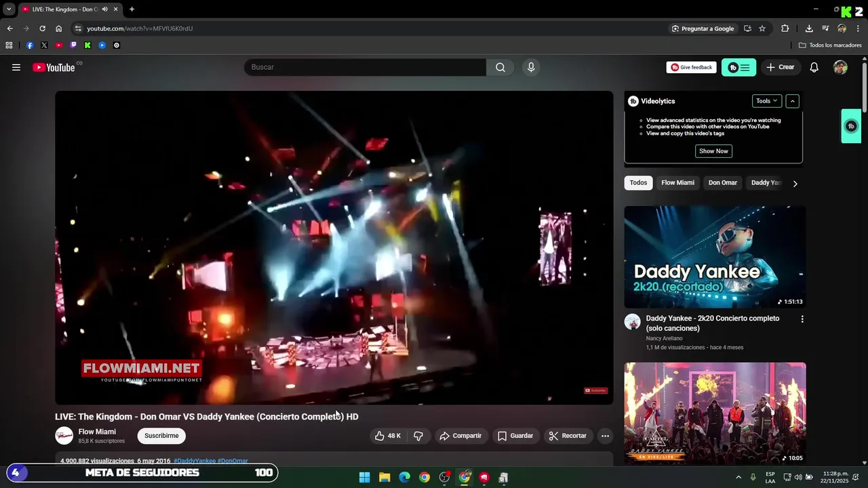Like the video with thumbs up
Image resolution: width=868 pixels, height=488 pixels.
pos(388,436)
